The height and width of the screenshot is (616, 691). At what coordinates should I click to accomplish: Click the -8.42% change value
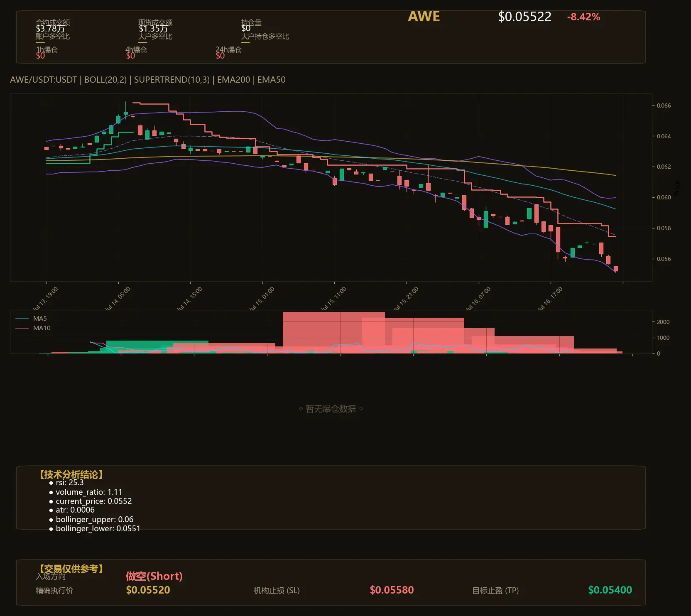click(x=583, y=17)
